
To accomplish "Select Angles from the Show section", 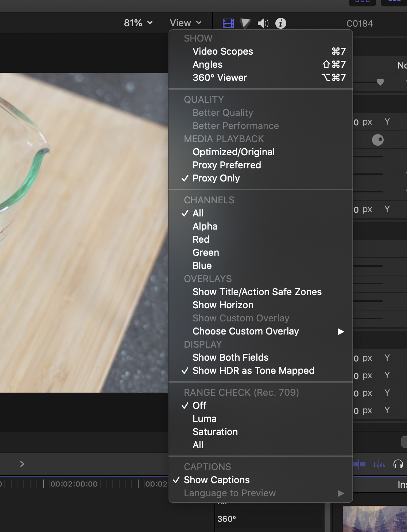I will 261,64.
